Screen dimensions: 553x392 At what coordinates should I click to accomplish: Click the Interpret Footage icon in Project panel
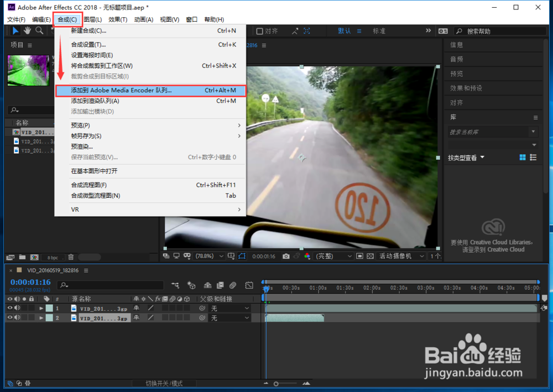(x=10, y=257)
